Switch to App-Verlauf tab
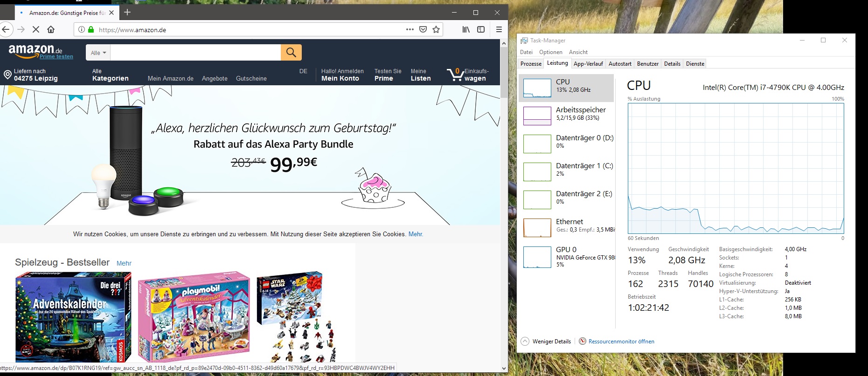 588,64
